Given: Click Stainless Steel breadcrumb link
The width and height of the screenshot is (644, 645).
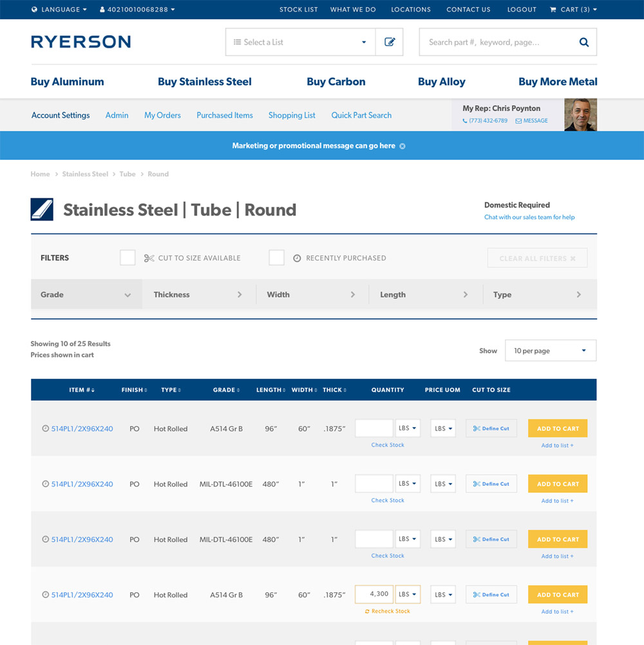Looking at the screenshot, I should [x=85, y=174].
